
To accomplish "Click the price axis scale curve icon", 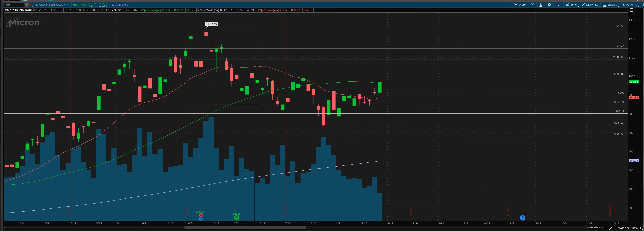I will tap(631, 10).
